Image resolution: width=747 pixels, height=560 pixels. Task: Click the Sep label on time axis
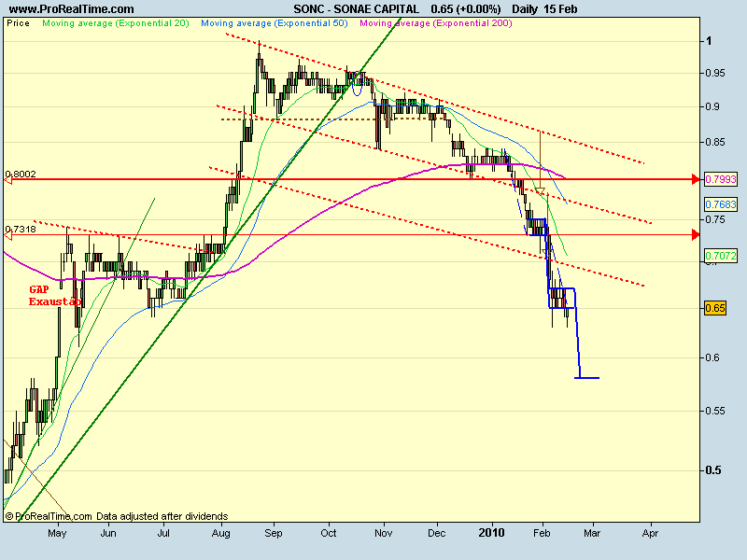(274, 533)
